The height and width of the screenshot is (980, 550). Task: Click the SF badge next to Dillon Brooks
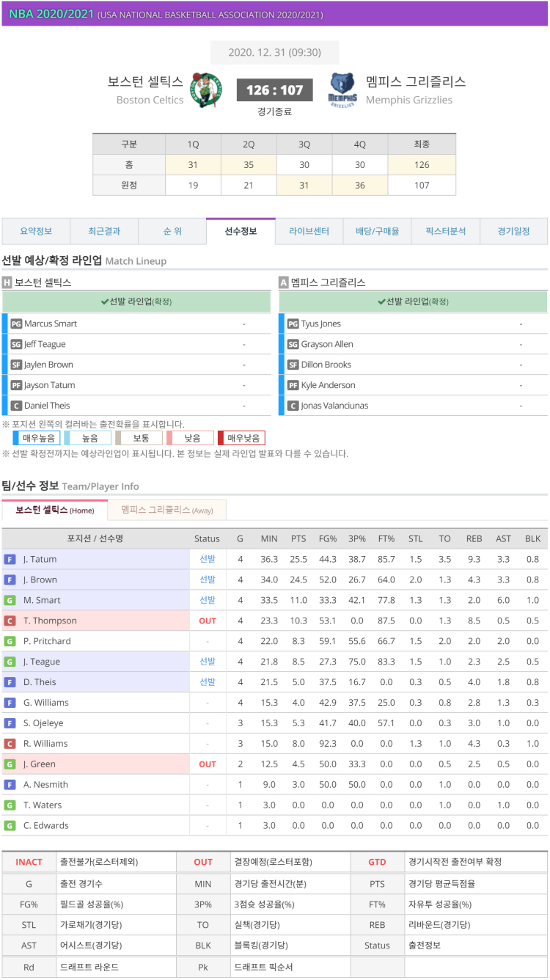[293, 365]
